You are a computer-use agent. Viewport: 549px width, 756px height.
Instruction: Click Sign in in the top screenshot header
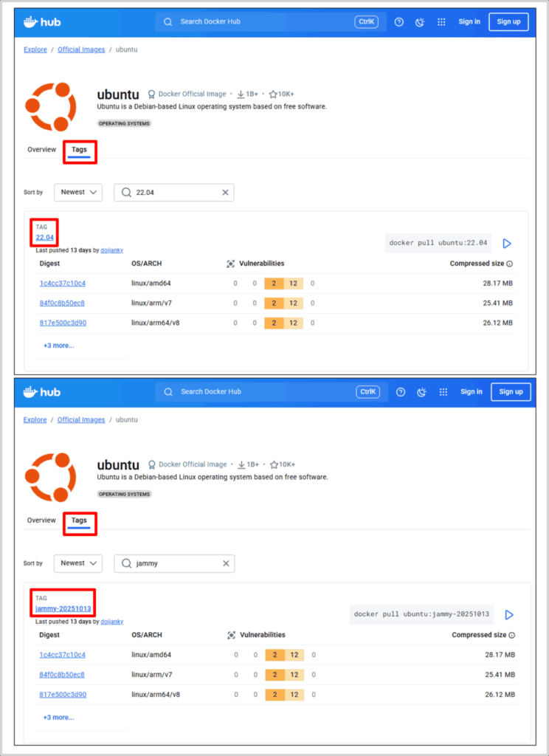469,21
